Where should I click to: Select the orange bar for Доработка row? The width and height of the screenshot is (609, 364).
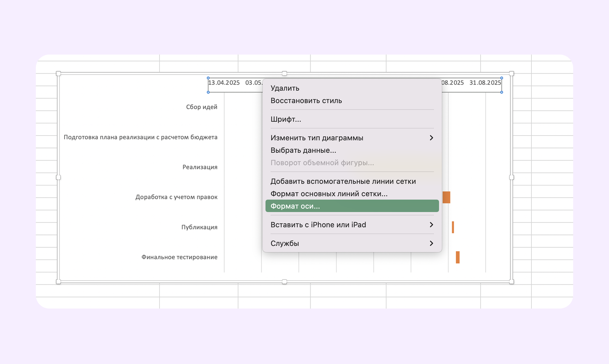446,197
